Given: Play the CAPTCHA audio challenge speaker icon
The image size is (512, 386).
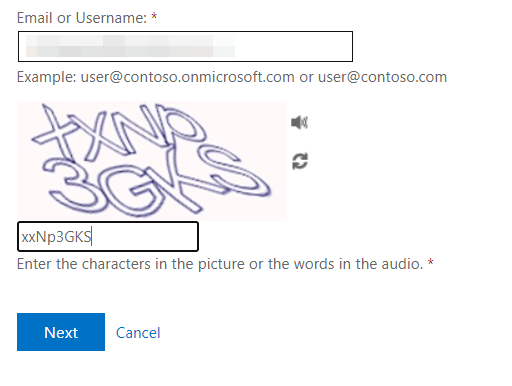Looking at the screenshot, I should point(299,122).
